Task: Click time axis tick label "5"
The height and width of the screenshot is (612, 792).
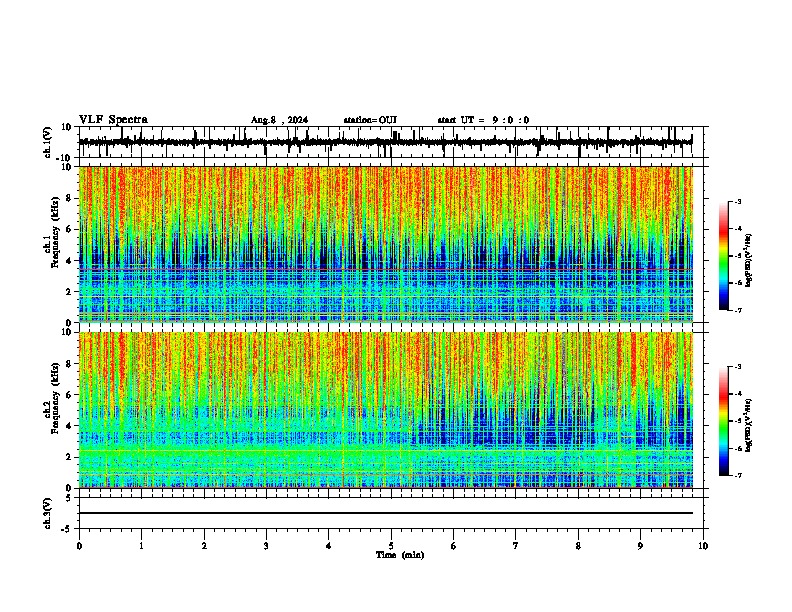Action: (x=391, y=546)
